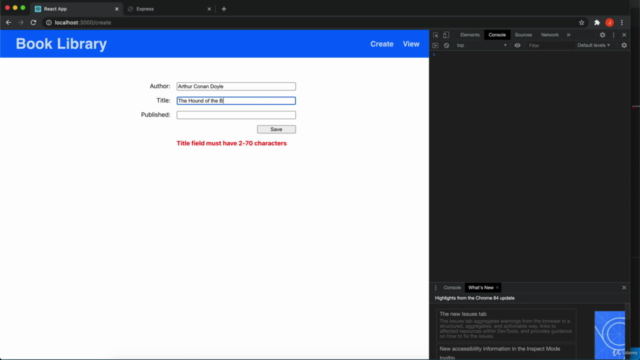The height and width of the screenshot is (360, 640).
Task: Open Chrome three-dot menu
Action: (x=622, y=22)
